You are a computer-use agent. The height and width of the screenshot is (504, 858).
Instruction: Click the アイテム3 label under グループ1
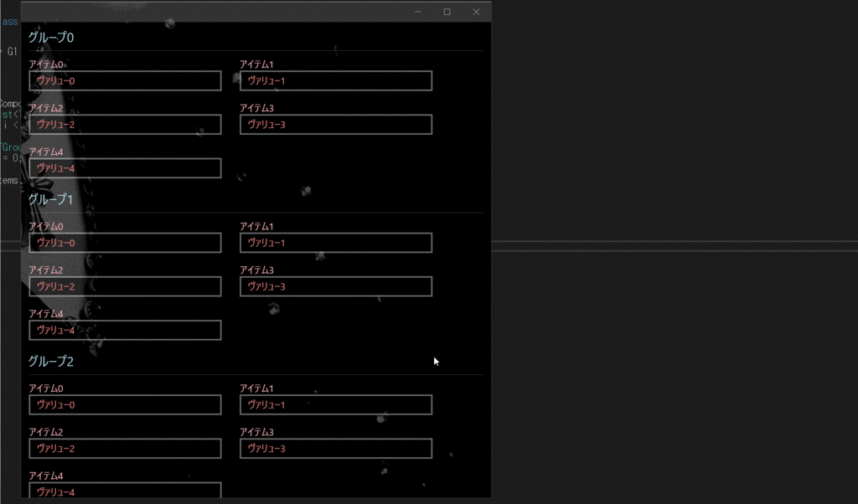(256, 270)
